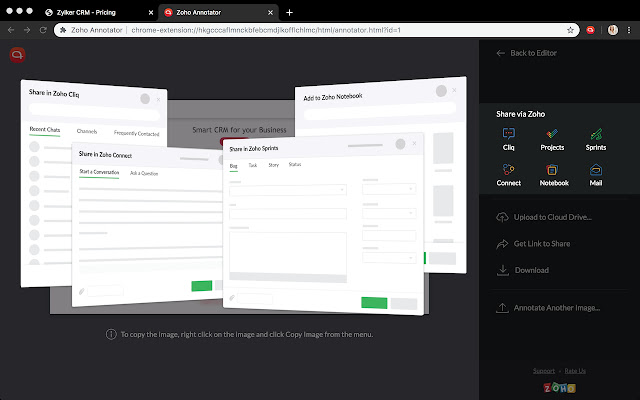Click Get Link to Share
The image size is (640, 400).
[541, 243]
